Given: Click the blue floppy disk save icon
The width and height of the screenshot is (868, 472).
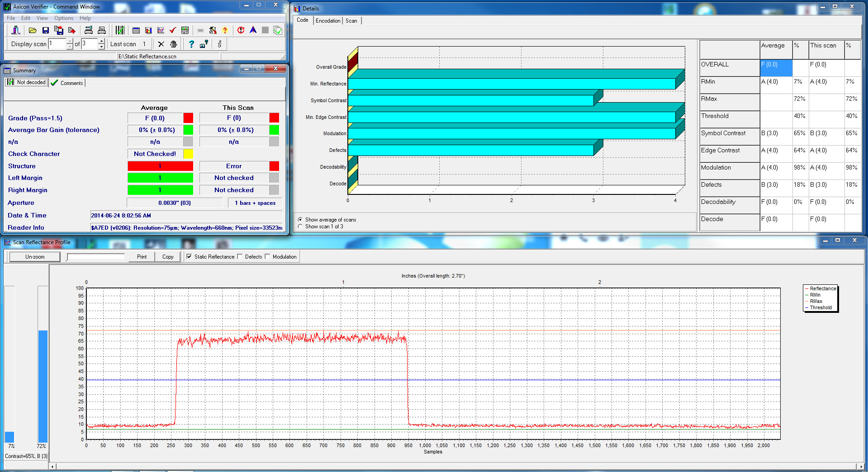Looking at the screenshot, I should (x=45, y=30).
